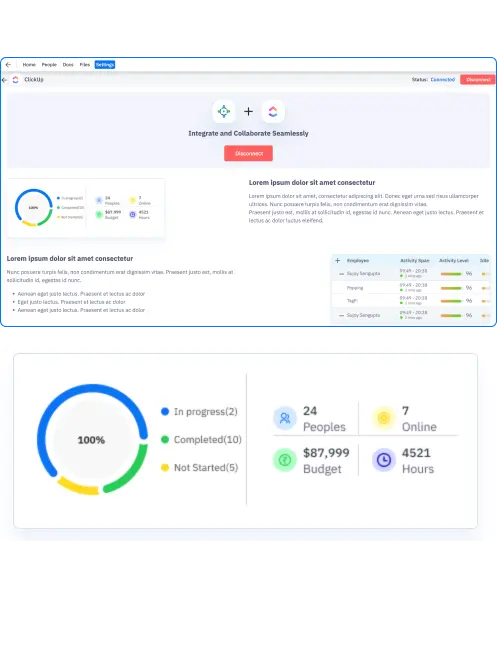Click the green Budget icon in large card
The width and height of the screenshot is (501, 653).
pos(285,460)
